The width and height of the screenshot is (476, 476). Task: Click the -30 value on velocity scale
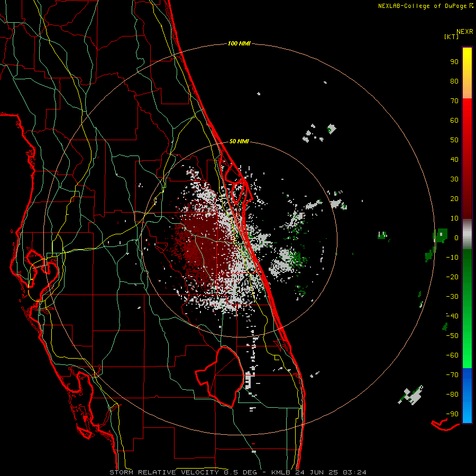coord(452,297)
